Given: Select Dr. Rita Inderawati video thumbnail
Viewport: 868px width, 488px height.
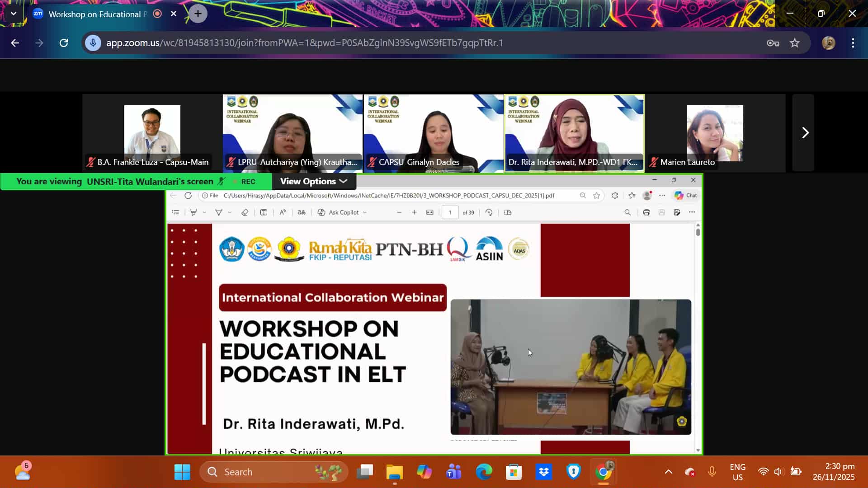Looking at the screenshot, I should (574, 133).
